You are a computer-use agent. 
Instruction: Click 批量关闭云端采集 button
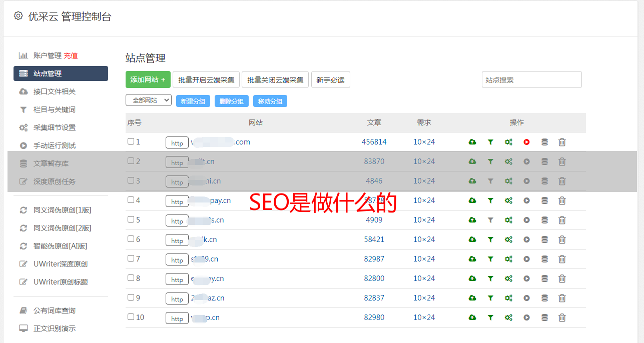click(275, 79)
